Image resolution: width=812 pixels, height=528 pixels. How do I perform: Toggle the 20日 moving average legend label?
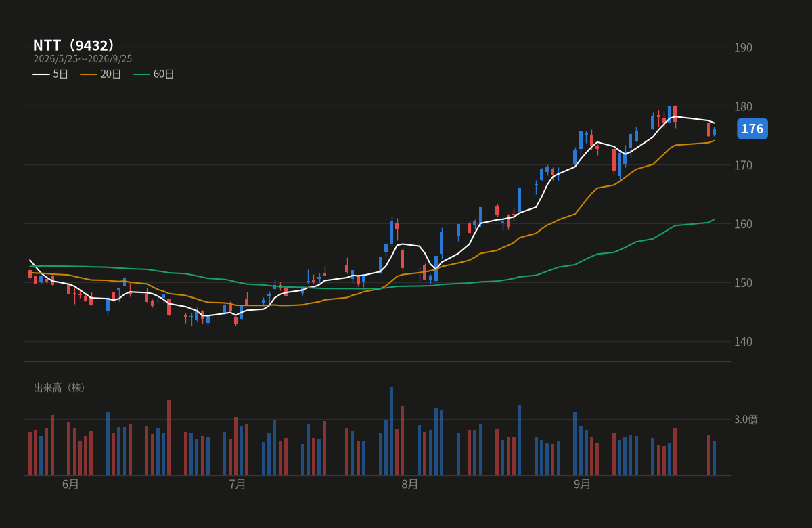pos(111,74)
